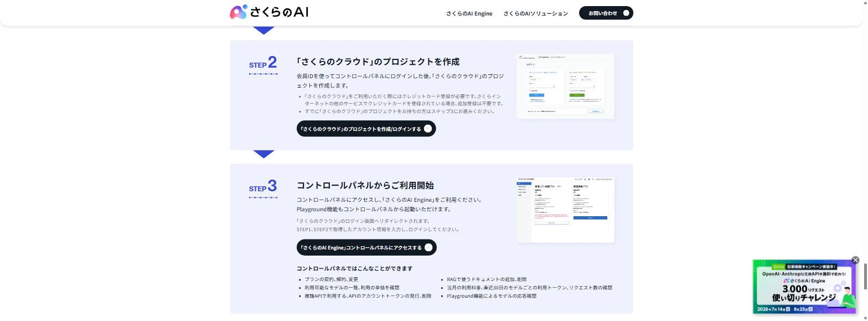The image size is (868, 321).
Task: Click the arrow icon in お問い合わせ button
Action: [x=626, y=13]
